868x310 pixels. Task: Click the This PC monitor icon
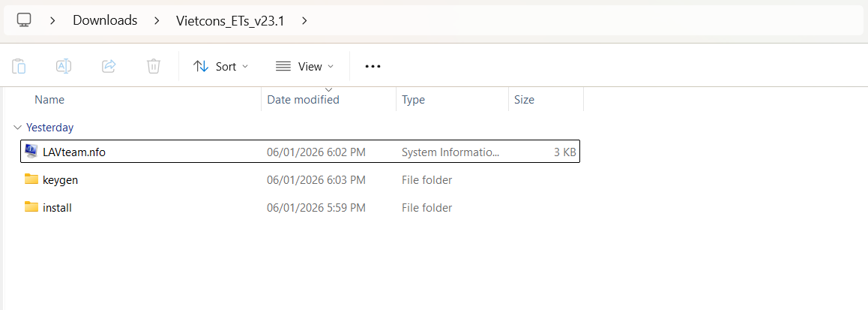tap(24, 20)
